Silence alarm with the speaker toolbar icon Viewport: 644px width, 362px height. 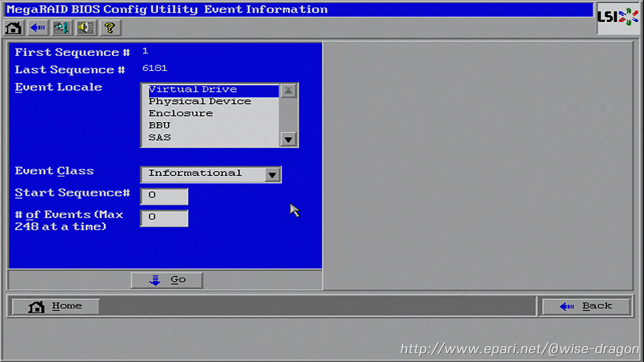[x=86, y=28]
